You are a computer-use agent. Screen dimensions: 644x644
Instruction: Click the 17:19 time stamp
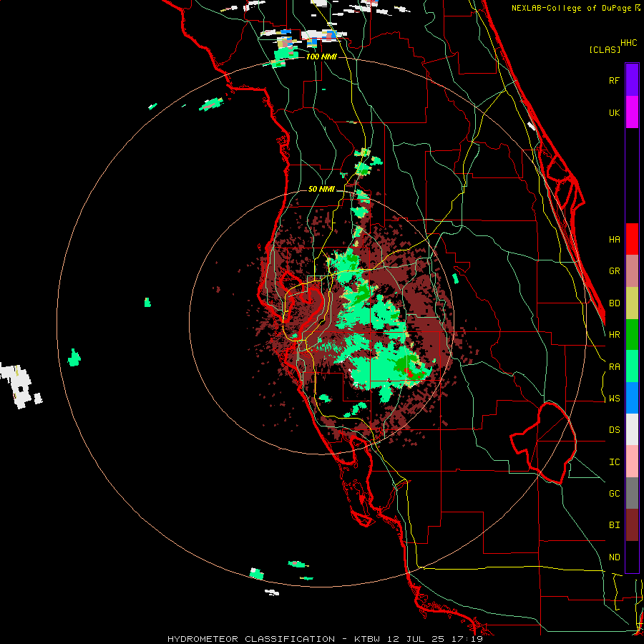point(467,639)
